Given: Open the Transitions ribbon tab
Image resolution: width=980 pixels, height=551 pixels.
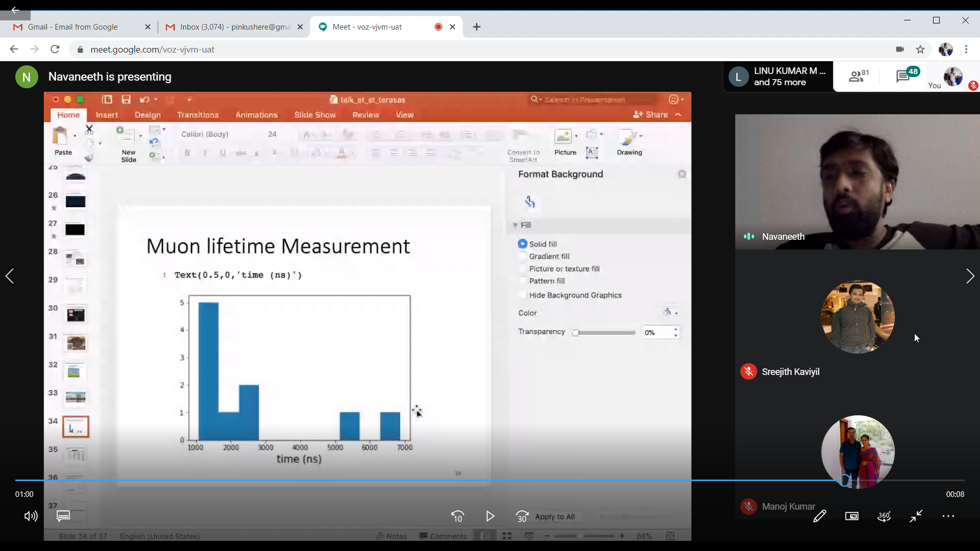Looking at the screenshot, I should 198,115.
